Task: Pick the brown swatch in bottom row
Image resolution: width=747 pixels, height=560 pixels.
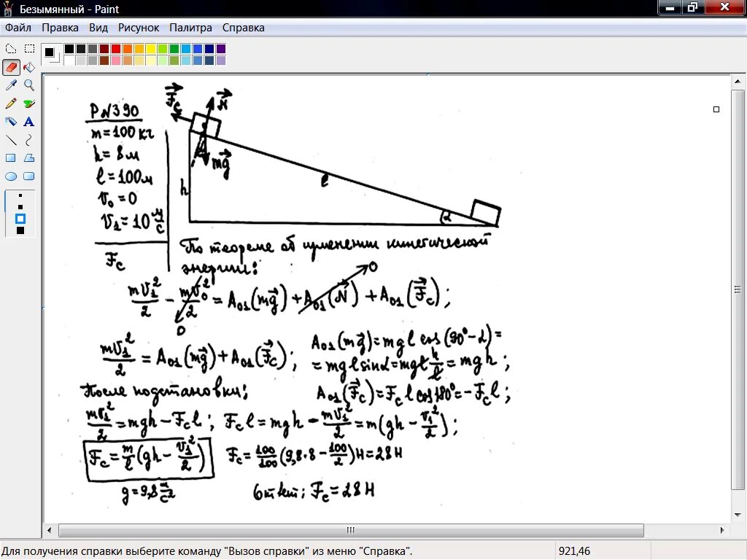Action: (104, 61)
